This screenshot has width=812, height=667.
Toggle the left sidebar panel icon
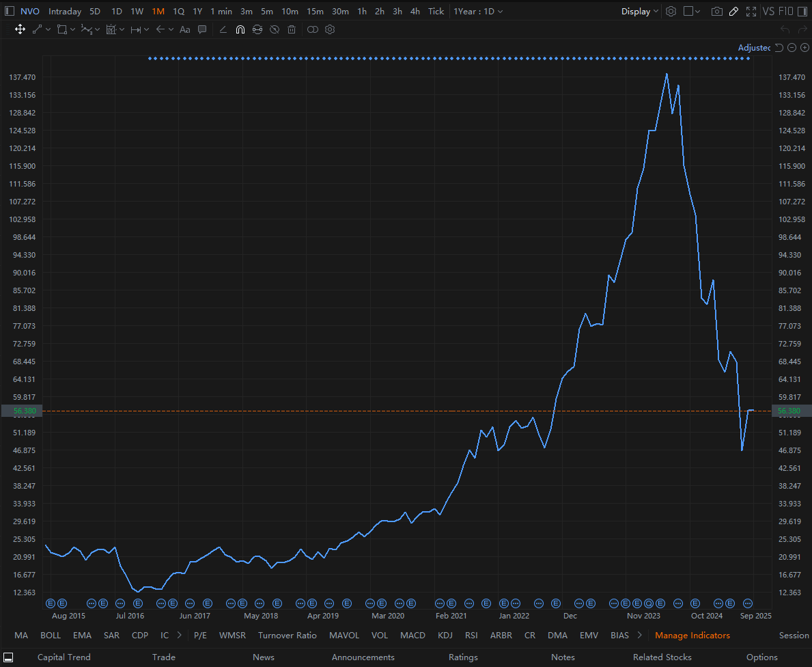pos(10,12)
